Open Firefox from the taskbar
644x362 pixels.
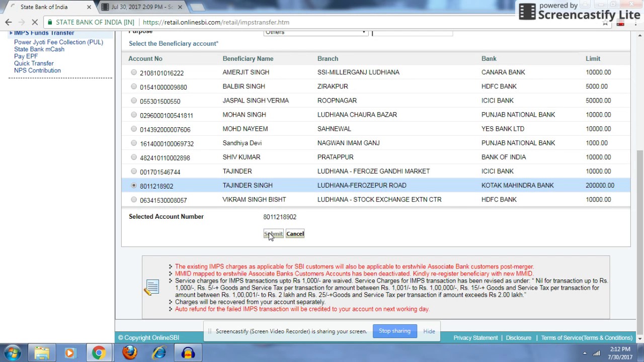(129, 353)
